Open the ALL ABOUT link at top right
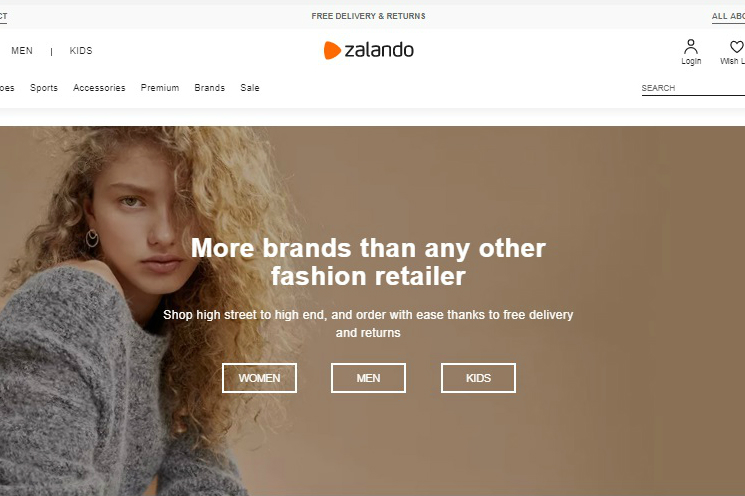Image resolution: width=745 pixels, height=496 pixels. (728, 16)
